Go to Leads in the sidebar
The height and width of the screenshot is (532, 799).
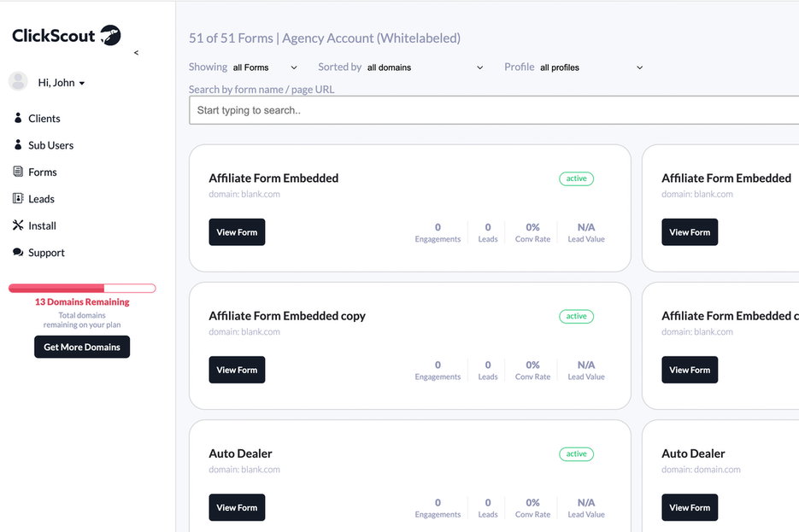click(x=41, y=199)
